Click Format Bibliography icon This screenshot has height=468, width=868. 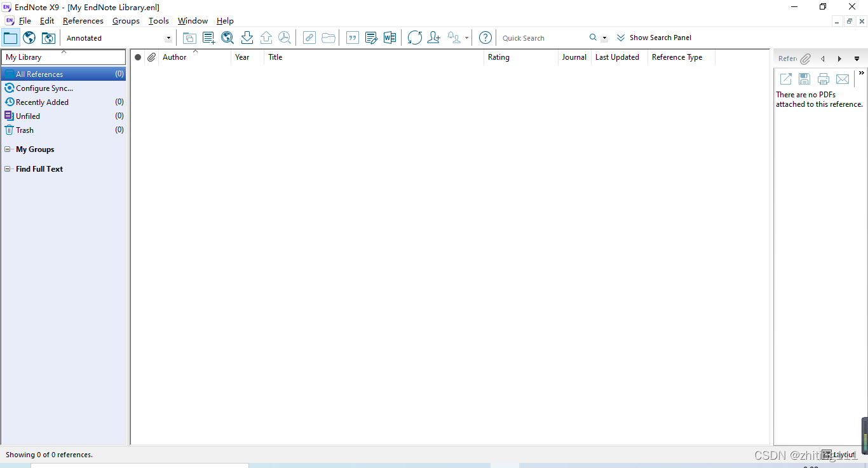point(371,38)
